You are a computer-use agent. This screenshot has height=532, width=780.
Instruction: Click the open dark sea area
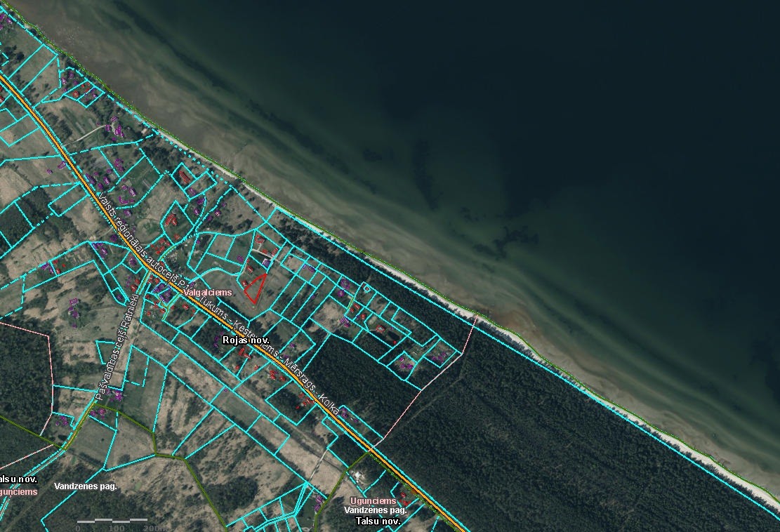tap(597, 105)
